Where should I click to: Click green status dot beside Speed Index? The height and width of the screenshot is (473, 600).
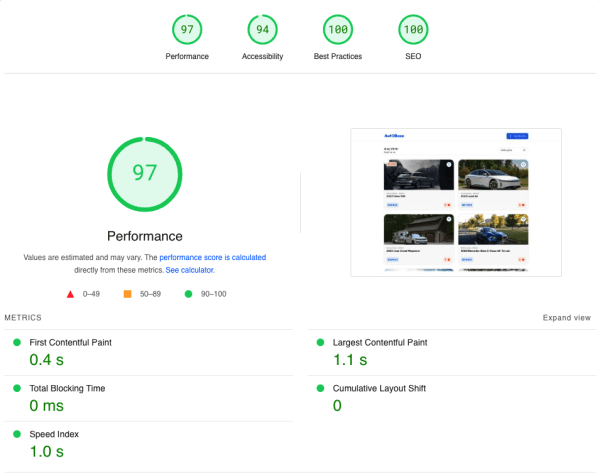point(17,434)
